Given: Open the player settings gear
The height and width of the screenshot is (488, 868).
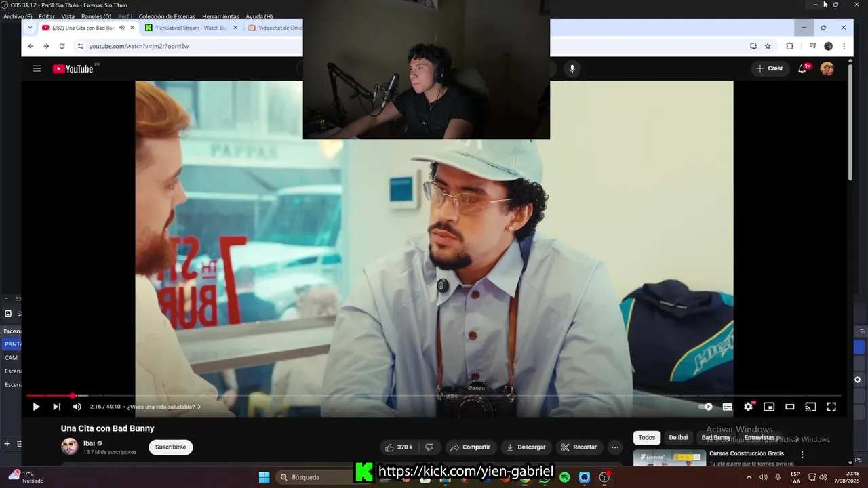Looking at the screenshot, I should pyautogui.click(x=748, y=407).
